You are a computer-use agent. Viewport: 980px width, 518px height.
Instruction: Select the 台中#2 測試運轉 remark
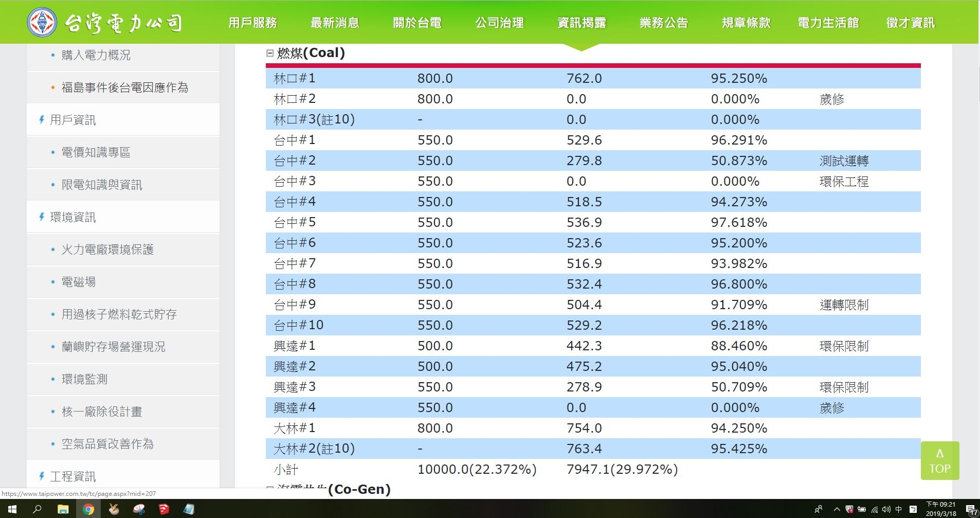tap(844, 161)
